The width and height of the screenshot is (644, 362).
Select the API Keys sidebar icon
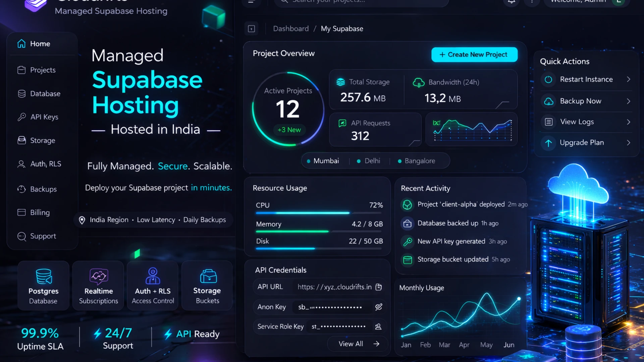pyautogui.click(x=21, y=117)
